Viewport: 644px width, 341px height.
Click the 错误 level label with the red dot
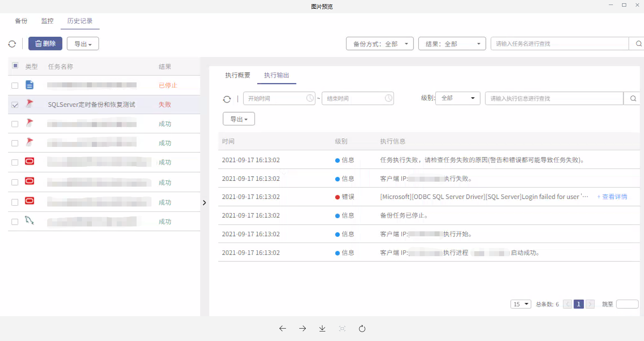point(344,197)
